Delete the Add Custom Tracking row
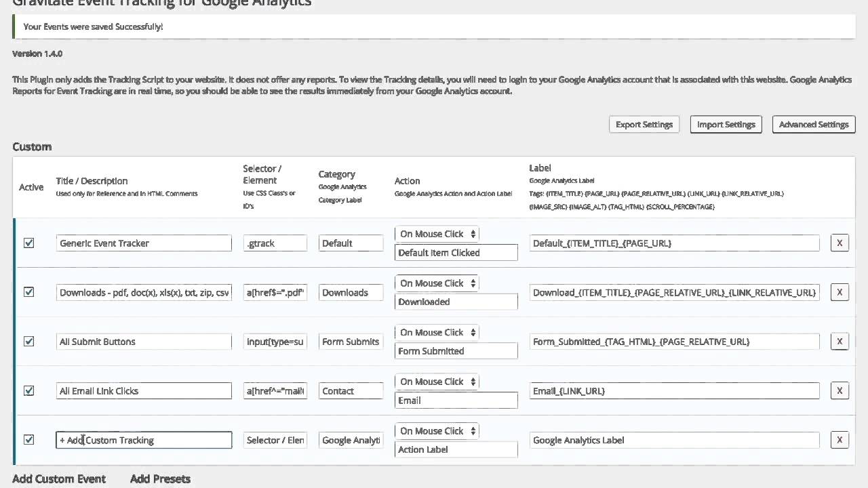The height and width of the screenshot is (488, 868). pos(840,440)
